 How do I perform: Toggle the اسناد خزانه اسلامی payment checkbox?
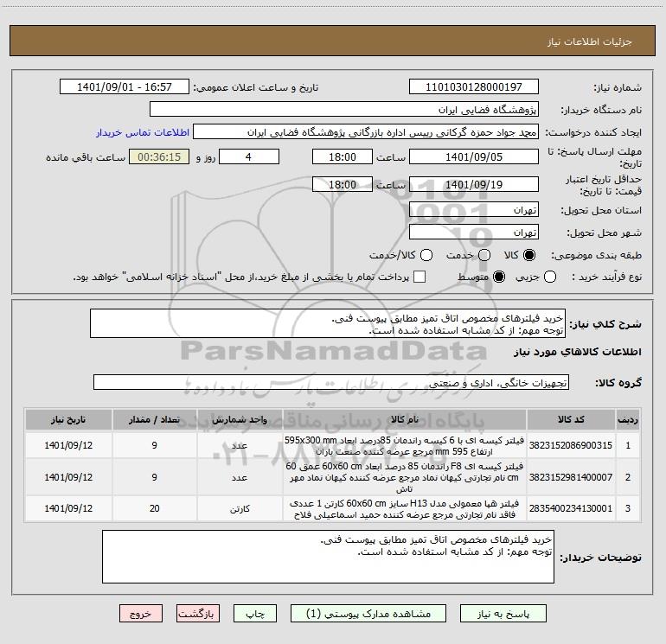[419, 277]
